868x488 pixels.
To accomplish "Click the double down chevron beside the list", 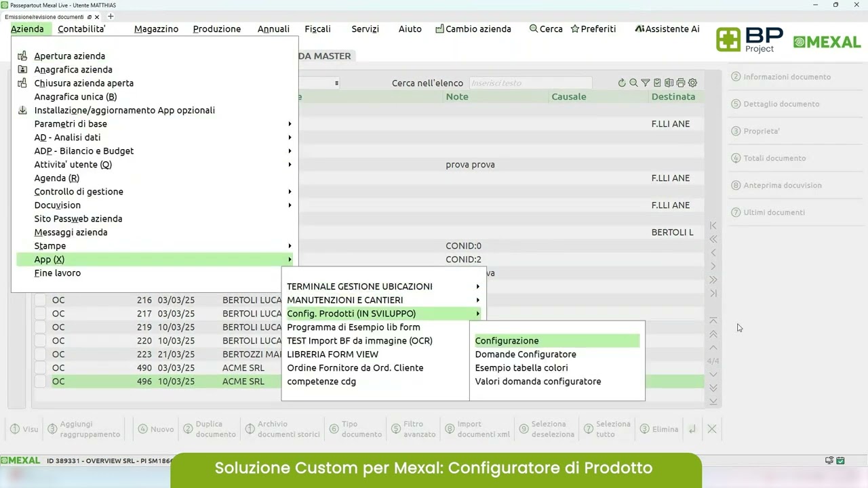I will pos(713,388).
